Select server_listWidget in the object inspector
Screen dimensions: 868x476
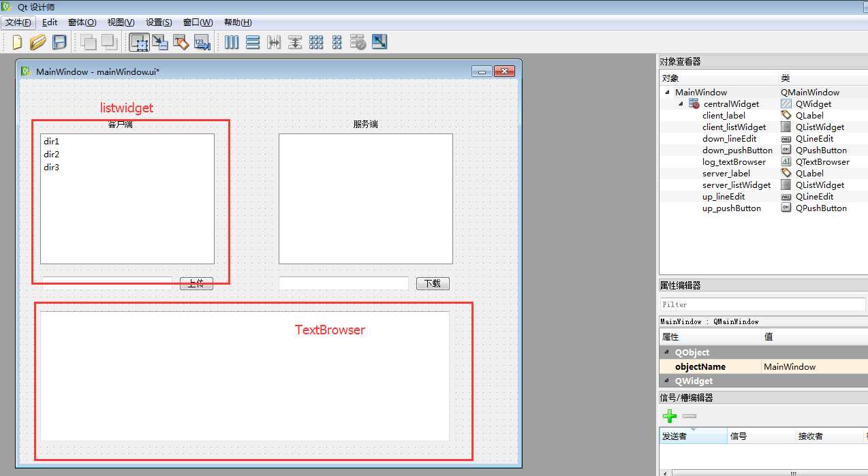[x=737, y=185]
